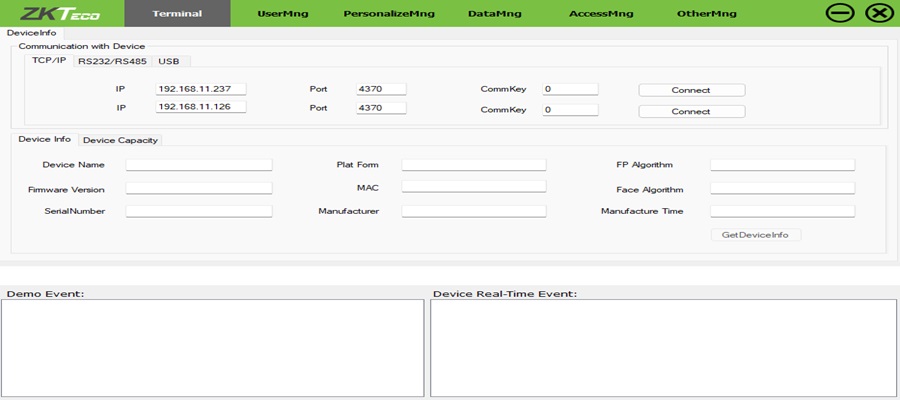This screenshot has height=400, width=900.
Task: Focus the first Port field
Action: click(381, 89)
